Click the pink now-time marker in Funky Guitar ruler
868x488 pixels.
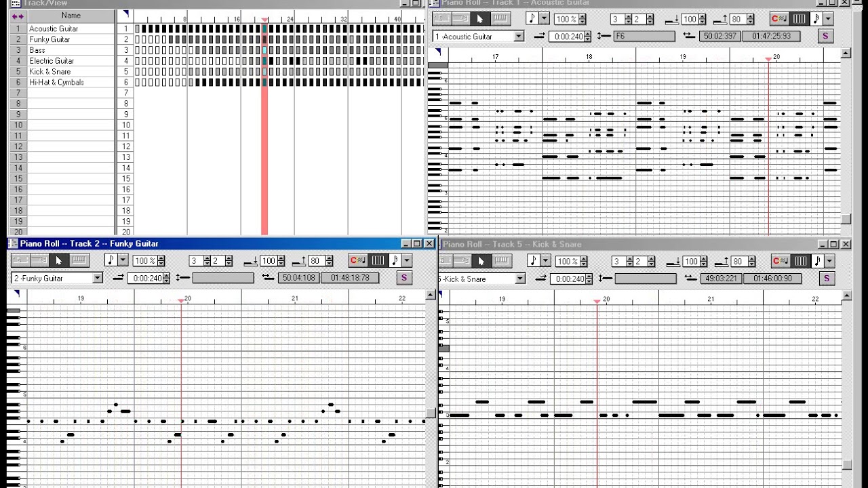(181, 300)
